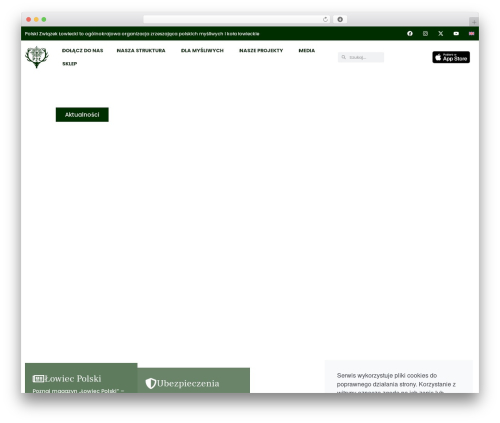Click the browser reload icon
The width and height of the screenshot is (500, 423).
coord(325,19)
